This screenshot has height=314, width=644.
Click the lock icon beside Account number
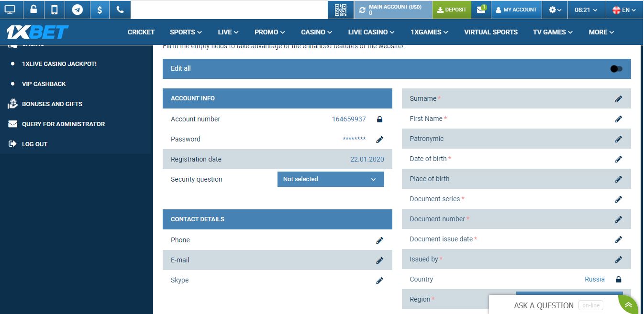379,119
